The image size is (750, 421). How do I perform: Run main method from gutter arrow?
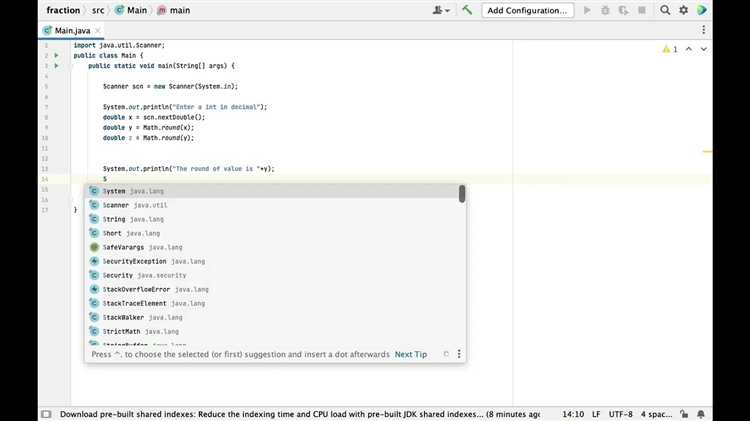(56, 66)
